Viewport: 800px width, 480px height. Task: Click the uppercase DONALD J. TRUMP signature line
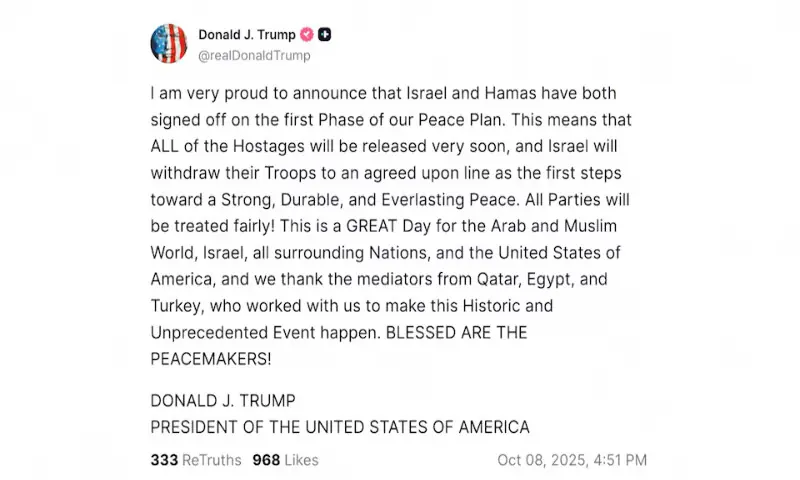(222, 401)
